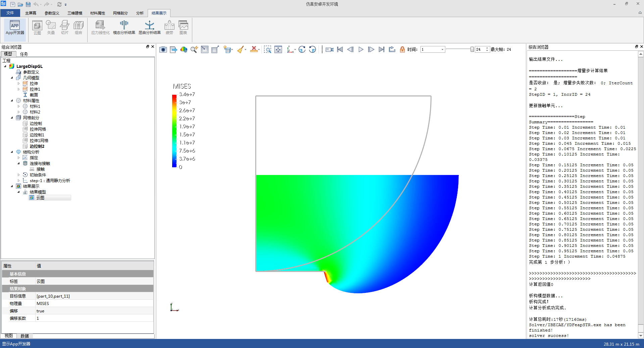Click the broom clear icon
The image size is (644, 348).
click(x=241, y=50)
